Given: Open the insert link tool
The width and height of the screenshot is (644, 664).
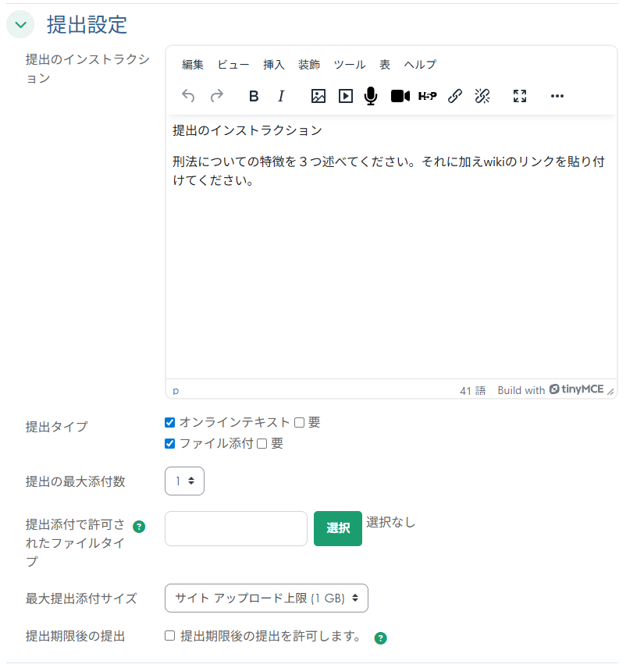Looking at the screenshot, I should point(455,96).
